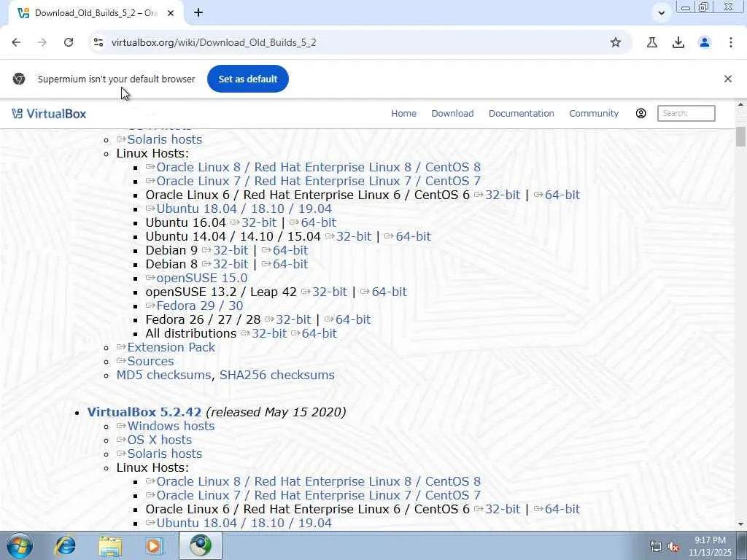Image resolution: width=747 pixels, height=560 pixels.
Task: Click the VirtualBox logo in the site header
Action: coord(49,114)
